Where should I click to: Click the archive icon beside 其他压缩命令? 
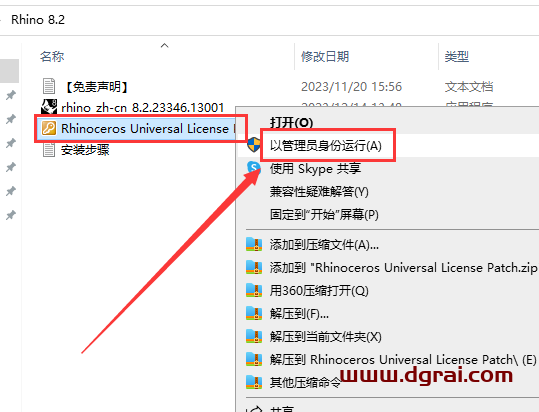[x=254, y=382]
